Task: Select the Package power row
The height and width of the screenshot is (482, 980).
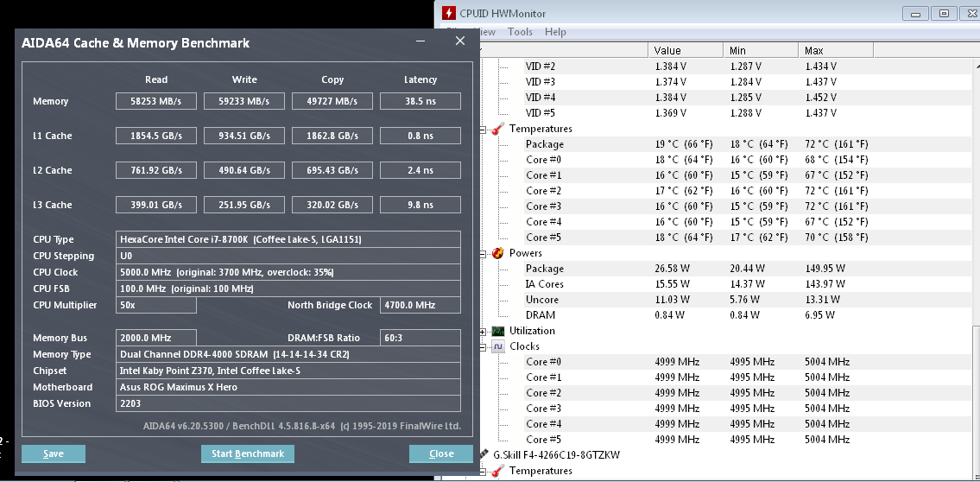Action: pos(748,269)
